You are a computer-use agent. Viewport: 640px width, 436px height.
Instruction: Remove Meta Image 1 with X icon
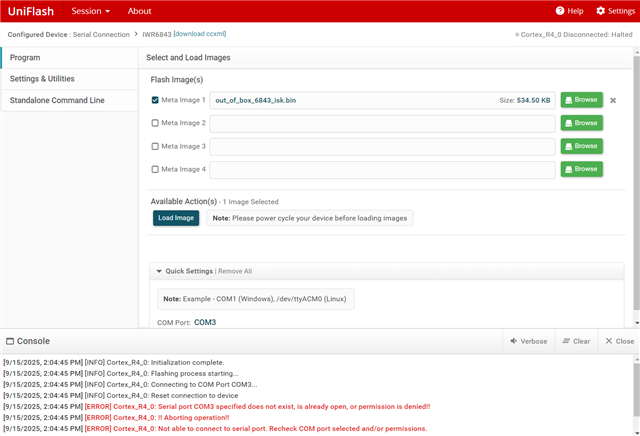(613, 100)
